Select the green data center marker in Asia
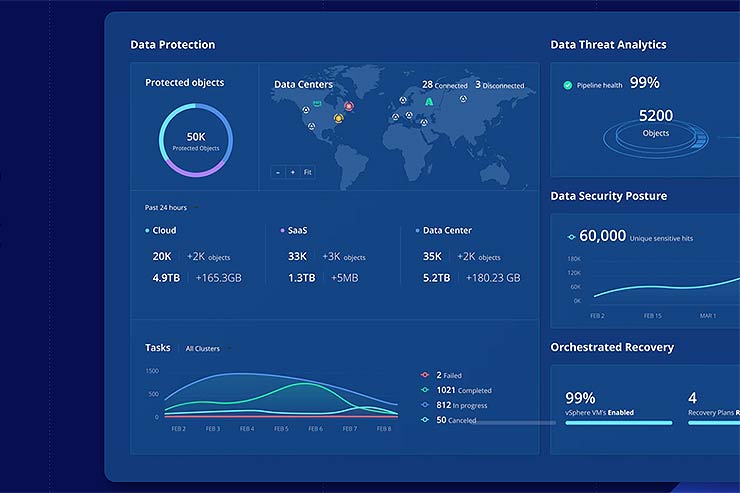 (x=429, y=102)
